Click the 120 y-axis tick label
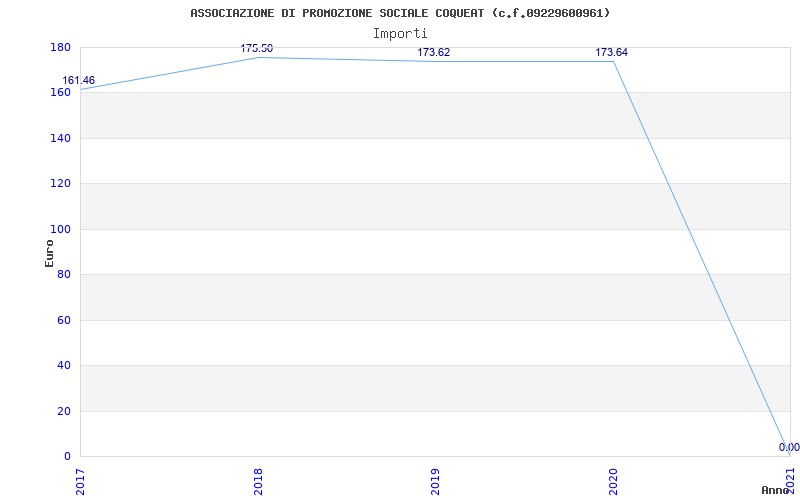This screenshot has height=500, width=800. coord(60,184)
